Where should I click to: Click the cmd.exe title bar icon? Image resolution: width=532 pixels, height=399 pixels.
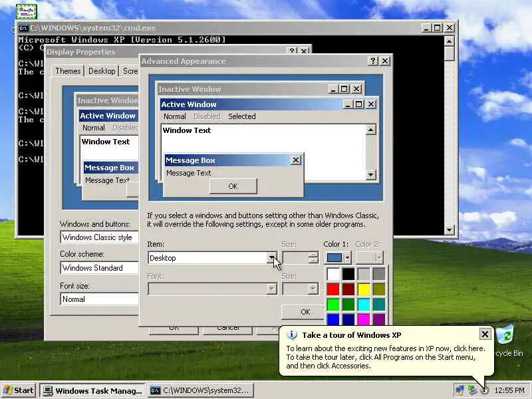click(23, 28)
